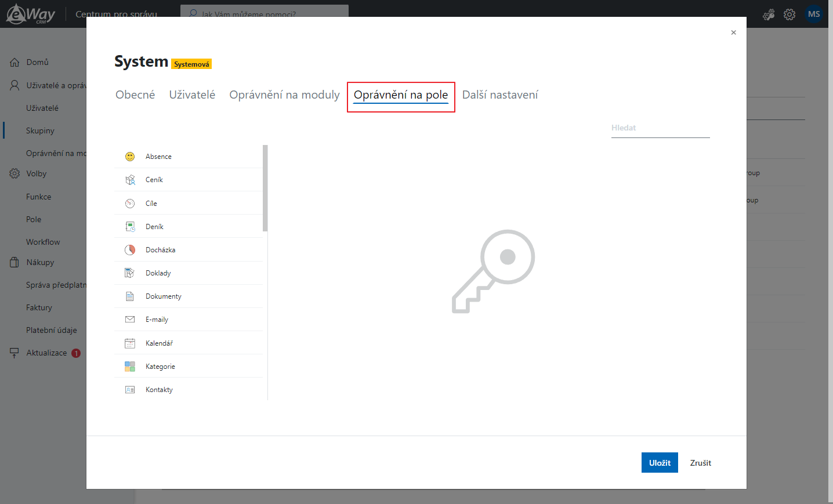Click the Docházka pie chart icon
This screenshot has height=504, width=833.
[130, 250]
